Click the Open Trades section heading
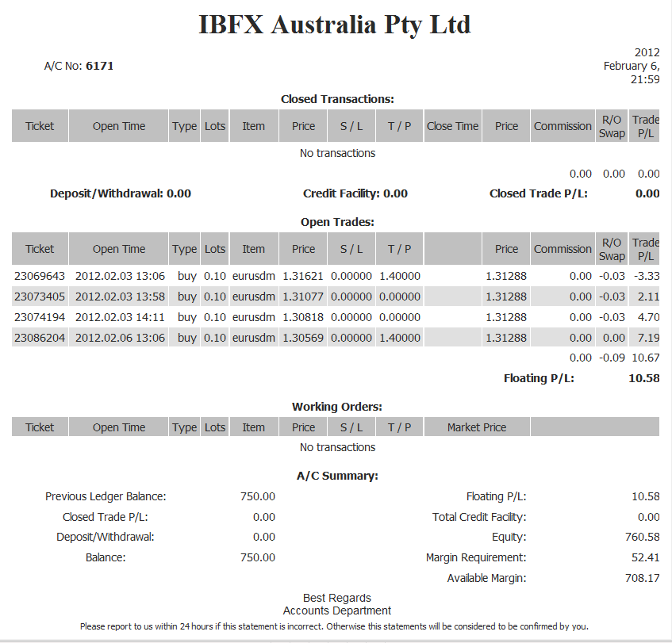 [x=337, y=222]
